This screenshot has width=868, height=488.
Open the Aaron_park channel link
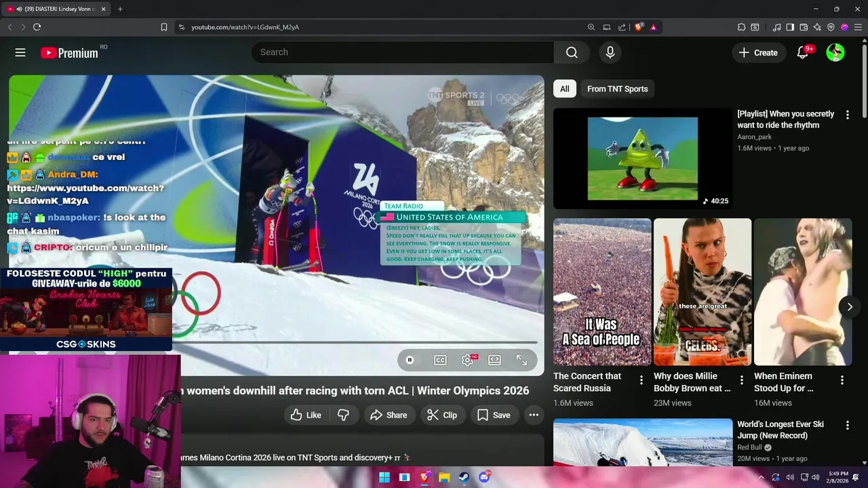pyautogui.click(x=756, y=137)
